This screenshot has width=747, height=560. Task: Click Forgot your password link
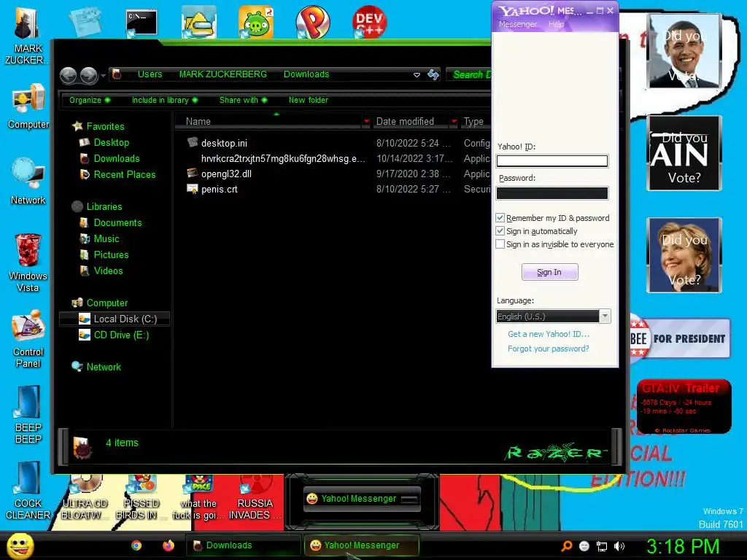coord(548,349)
